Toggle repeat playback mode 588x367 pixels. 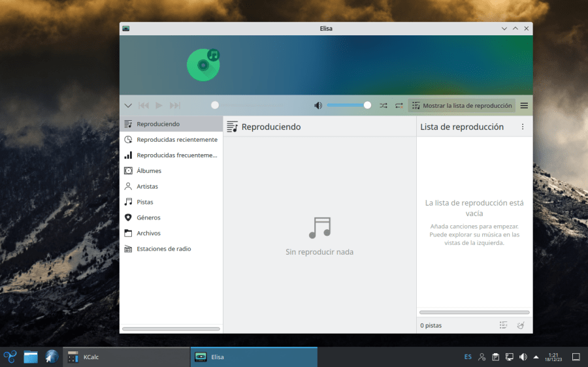click(399, 105)
